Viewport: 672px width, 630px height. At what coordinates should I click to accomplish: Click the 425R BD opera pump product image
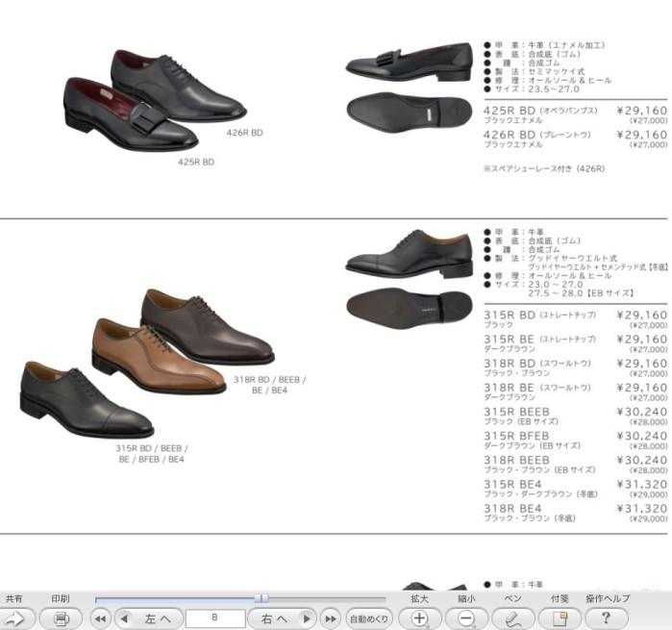131,114
